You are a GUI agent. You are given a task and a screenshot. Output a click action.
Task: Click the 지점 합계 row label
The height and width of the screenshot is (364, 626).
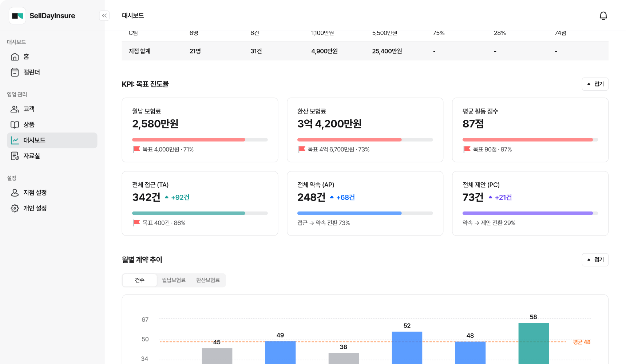coord(139,51)
